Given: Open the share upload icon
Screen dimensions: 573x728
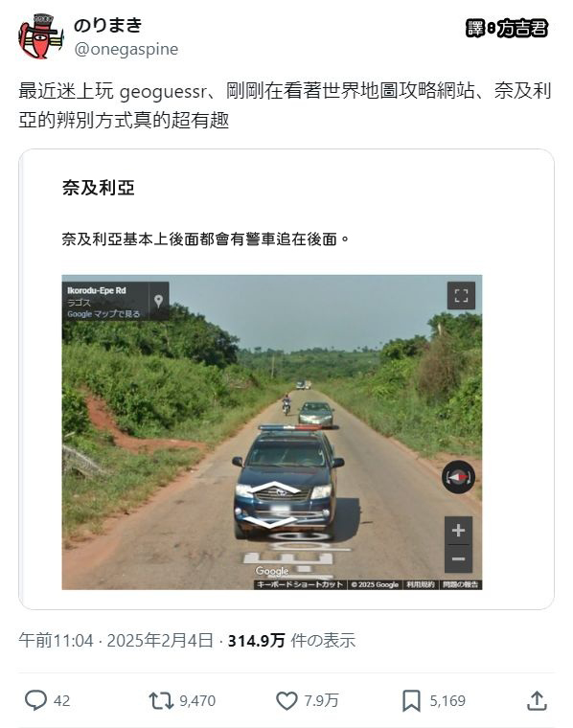Looking at the screenshot, I should point(537,700).
